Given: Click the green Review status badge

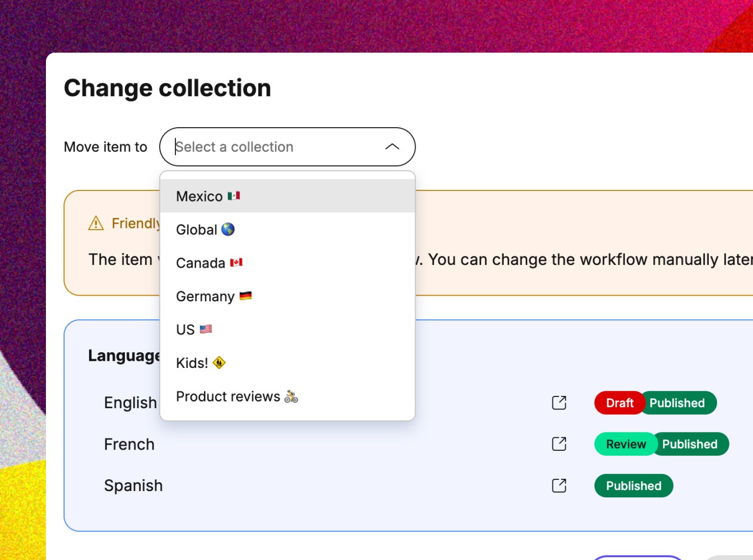Looking at the screenshot, I should point(625,444).
